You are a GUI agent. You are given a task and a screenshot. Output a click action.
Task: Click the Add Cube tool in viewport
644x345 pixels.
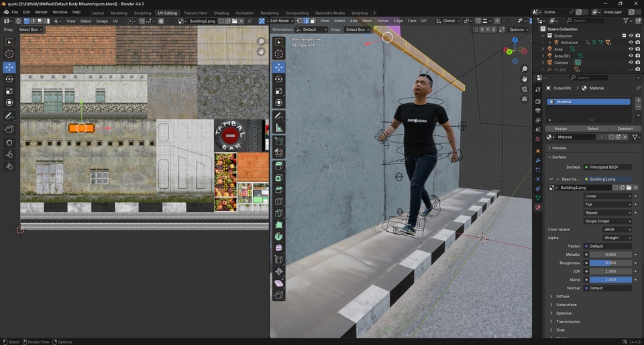279,142
